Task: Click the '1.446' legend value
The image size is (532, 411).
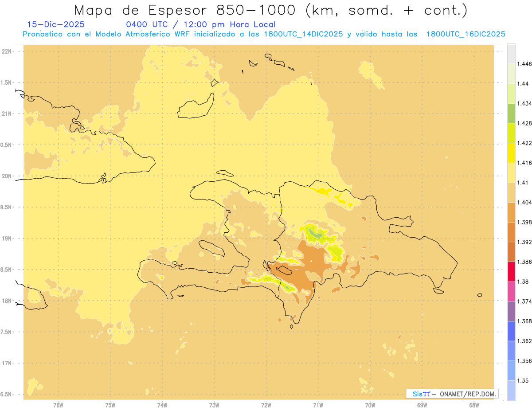Action: tap(524, 64)
